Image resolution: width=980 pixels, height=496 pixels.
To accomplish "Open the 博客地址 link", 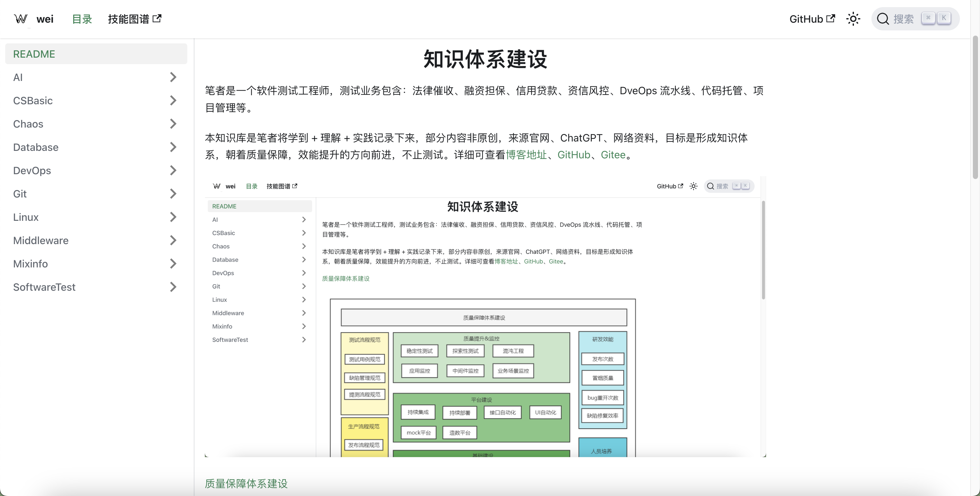I will pyautogui.click(x=526, y=155).
